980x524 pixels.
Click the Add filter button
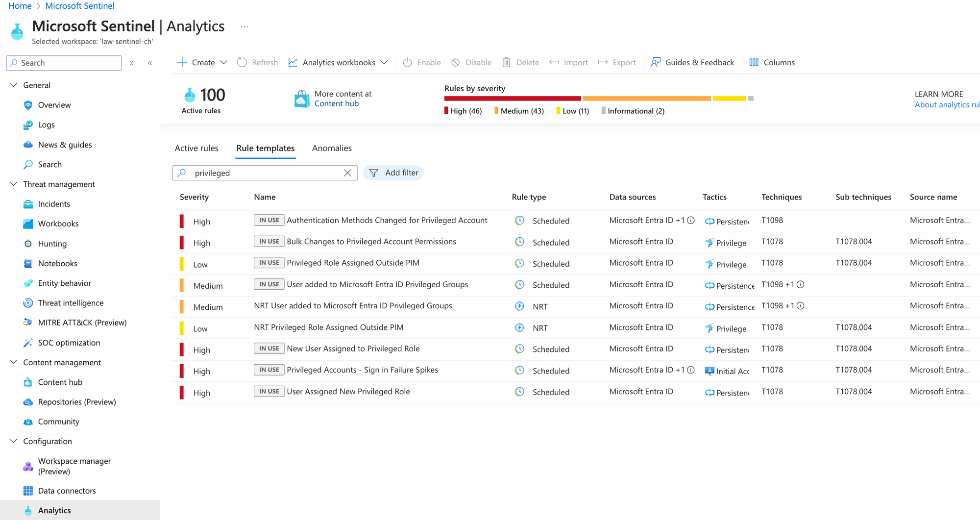pyautogui.click(x=393, y=173)
